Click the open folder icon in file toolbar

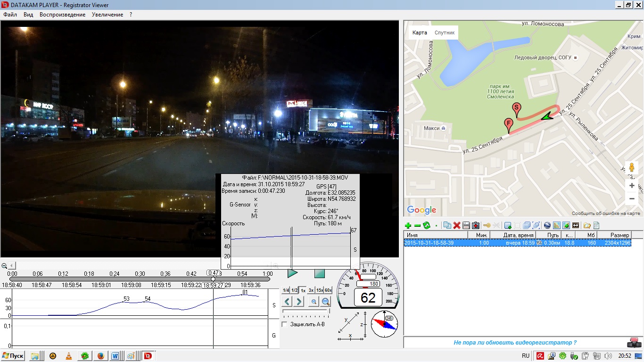tap(587, 226)
